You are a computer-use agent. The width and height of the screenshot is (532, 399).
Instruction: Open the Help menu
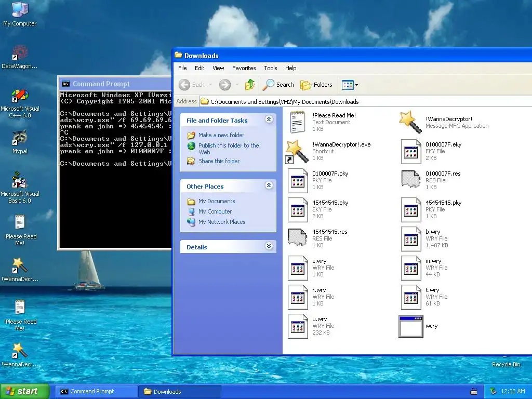click(291, 68)
